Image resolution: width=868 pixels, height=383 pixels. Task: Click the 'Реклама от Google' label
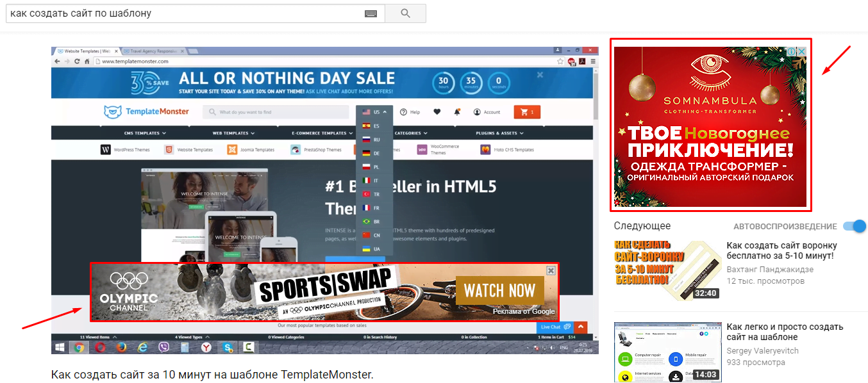click(524, 312)
